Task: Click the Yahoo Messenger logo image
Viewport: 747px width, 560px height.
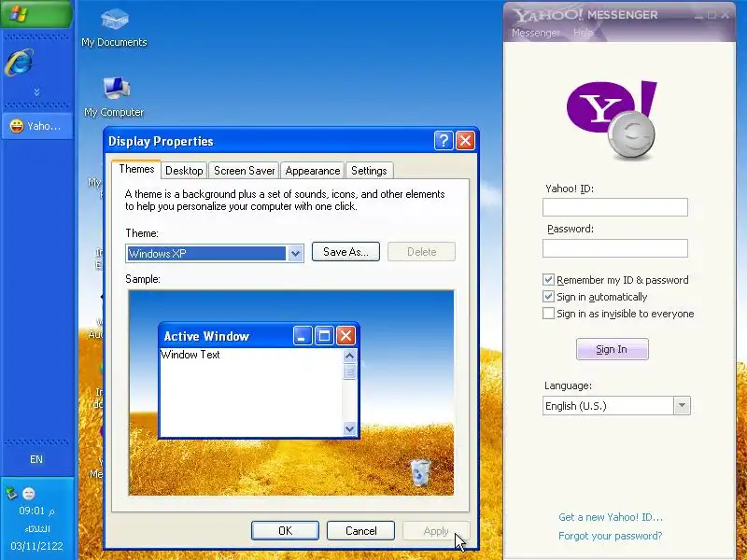Action: point(612,120)
